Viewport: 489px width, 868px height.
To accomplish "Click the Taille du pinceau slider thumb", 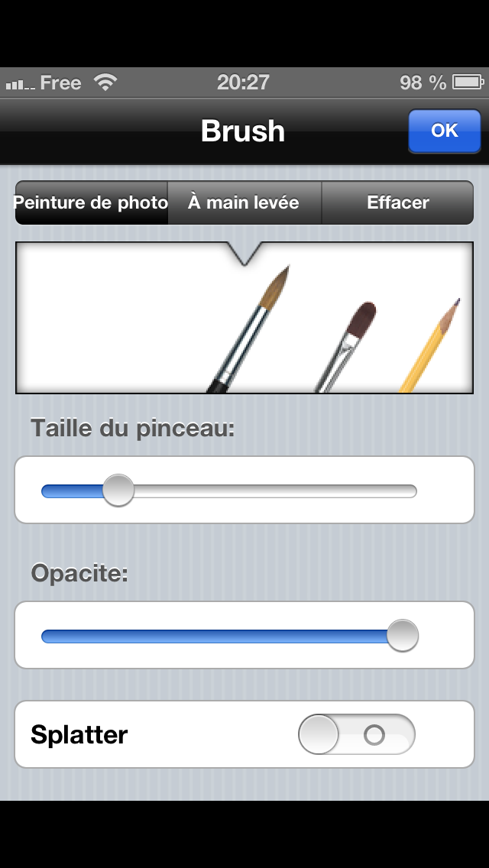I will (118, 491).
